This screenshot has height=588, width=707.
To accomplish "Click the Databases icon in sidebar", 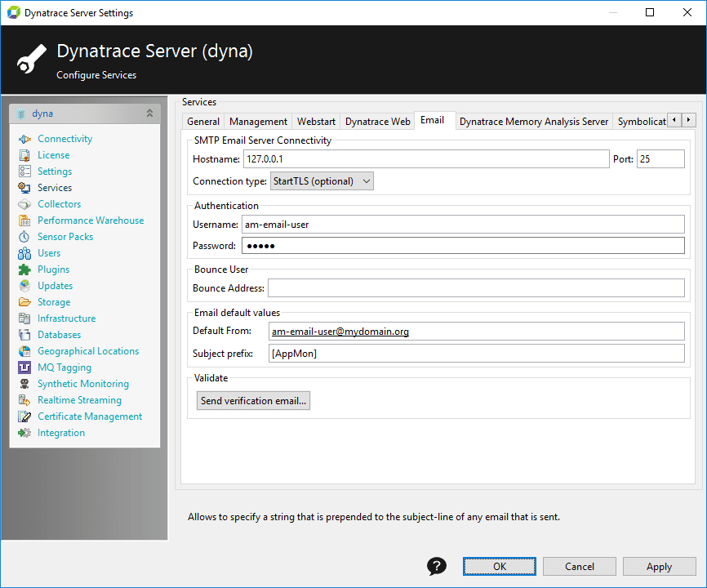I will (x=24, y=335).
